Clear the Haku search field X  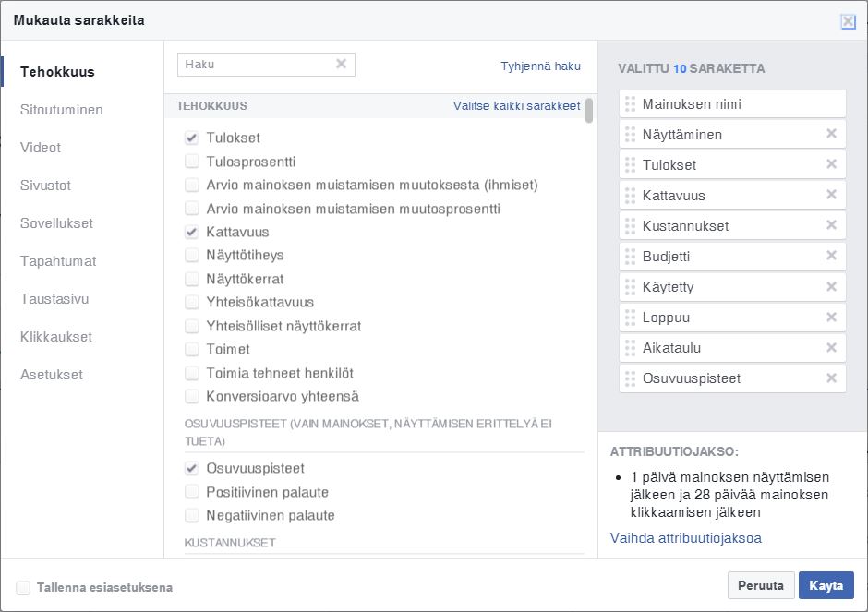point(341,64)
